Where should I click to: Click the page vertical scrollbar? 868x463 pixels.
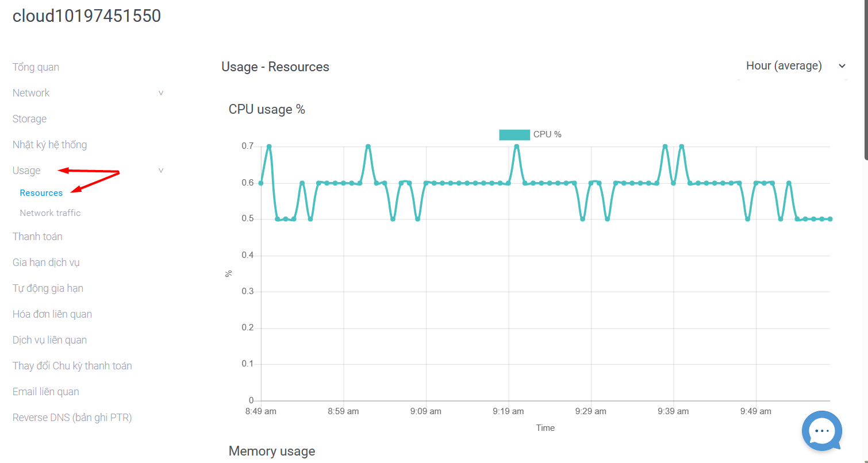pyautogui.click(x=866, y=80)
